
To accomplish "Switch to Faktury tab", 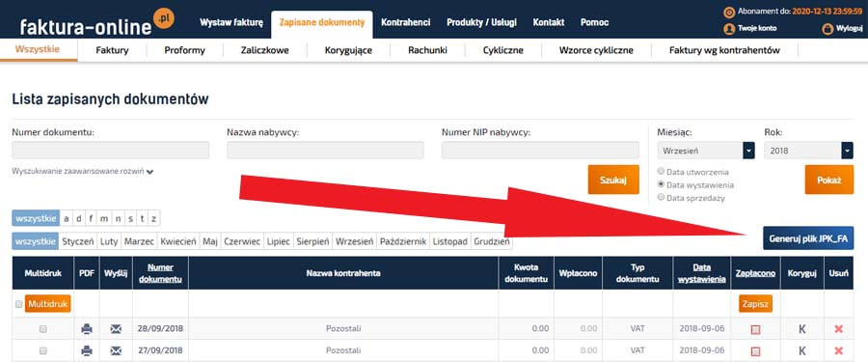I will [x=112, y=50].
